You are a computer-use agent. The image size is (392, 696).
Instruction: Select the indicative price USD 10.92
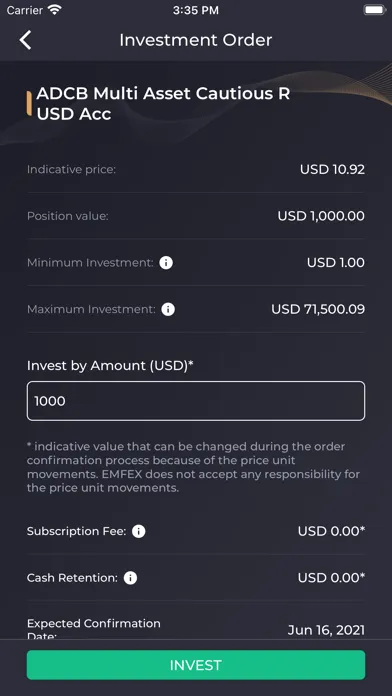333,170
